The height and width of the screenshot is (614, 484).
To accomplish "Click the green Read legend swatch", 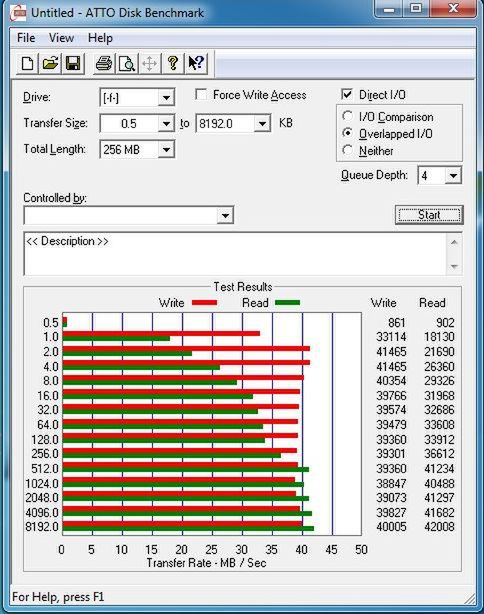I will point(287,303).
